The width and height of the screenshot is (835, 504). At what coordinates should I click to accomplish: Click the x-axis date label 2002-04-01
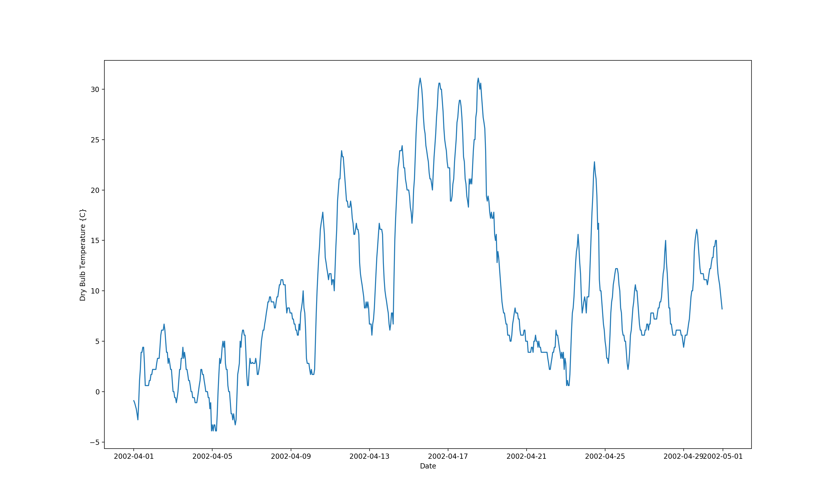pyautogui.click(x=133, y=457)
